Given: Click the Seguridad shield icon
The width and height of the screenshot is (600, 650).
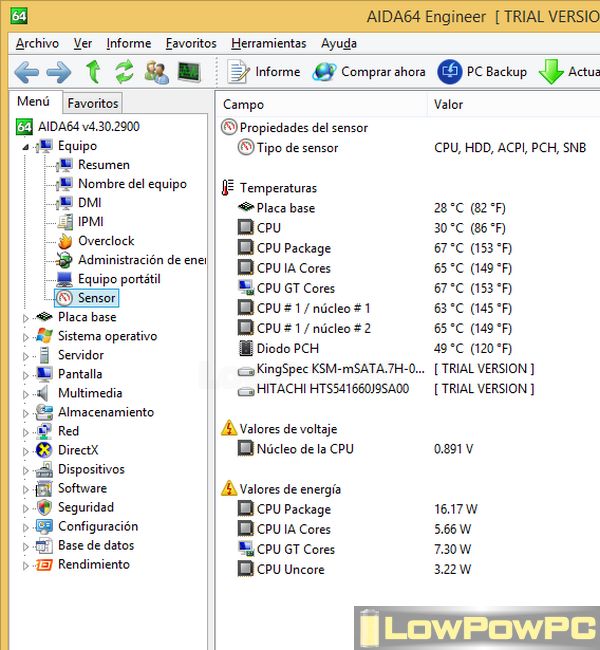Looking at the screenshot, I should (x=44, y=507).
